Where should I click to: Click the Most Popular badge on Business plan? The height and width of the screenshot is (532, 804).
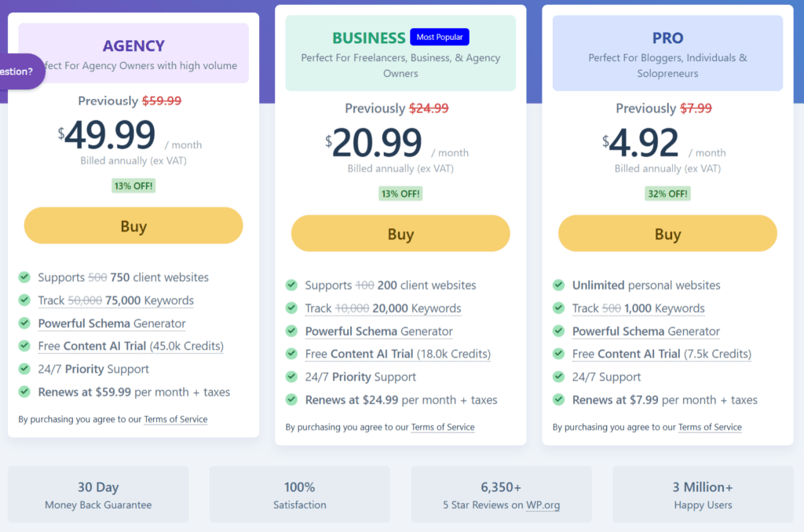pos(439,36)
